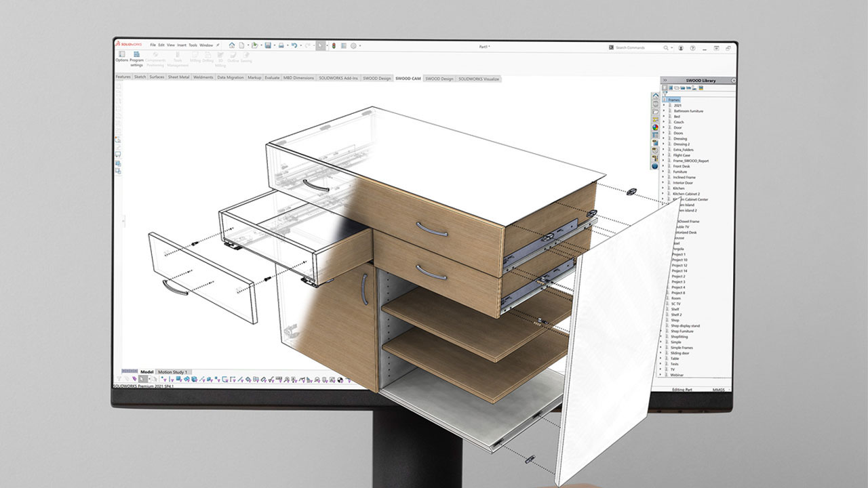Screen dimensions: 868x488
Task: Click the user login icon in the title bar
Action: click(681, 48)
